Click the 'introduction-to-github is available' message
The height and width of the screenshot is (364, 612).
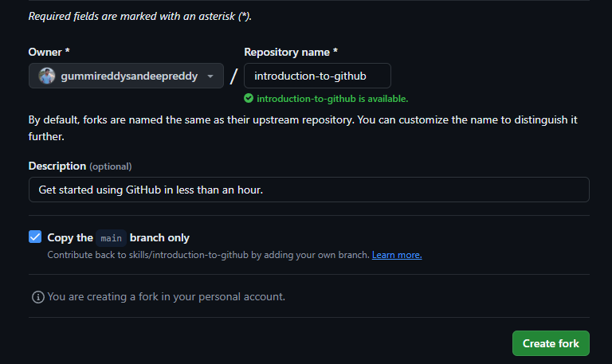click(331, 99)
